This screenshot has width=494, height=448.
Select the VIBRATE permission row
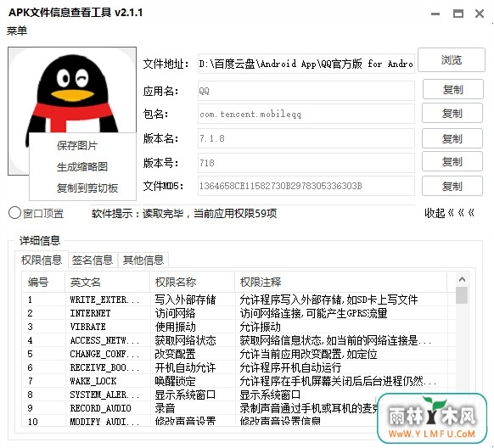(x=239, y=327)
